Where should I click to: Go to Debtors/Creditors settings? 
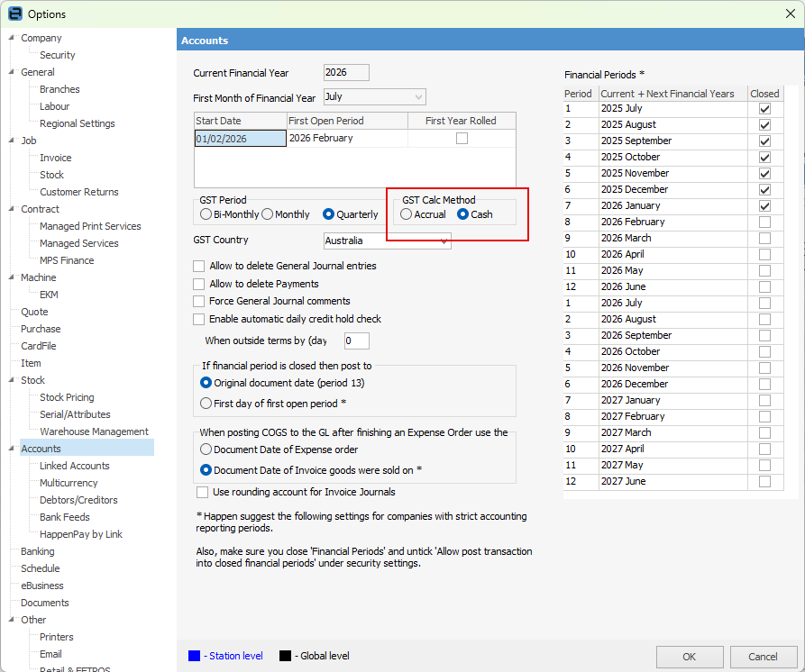pyautogui.click(x=78, y=500)
